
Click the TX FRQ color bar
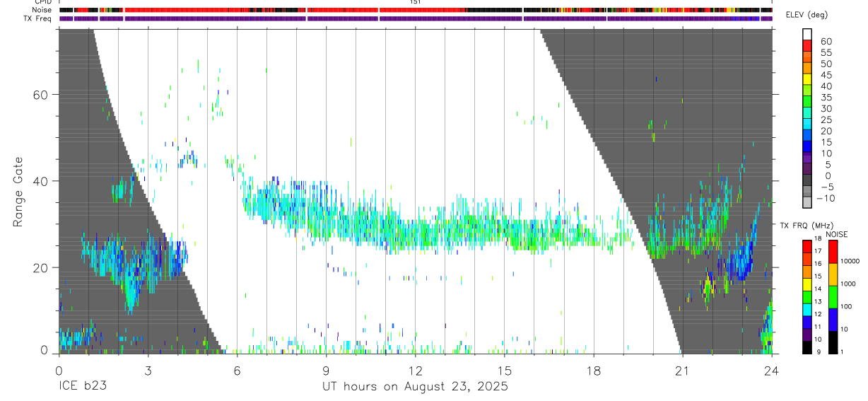coord(807,296)
